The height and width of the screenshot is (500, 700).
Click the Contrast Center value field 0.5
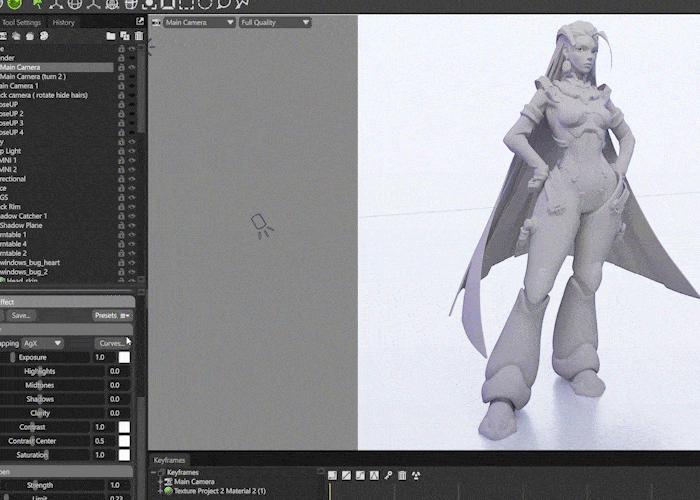[x=104, y=441]
